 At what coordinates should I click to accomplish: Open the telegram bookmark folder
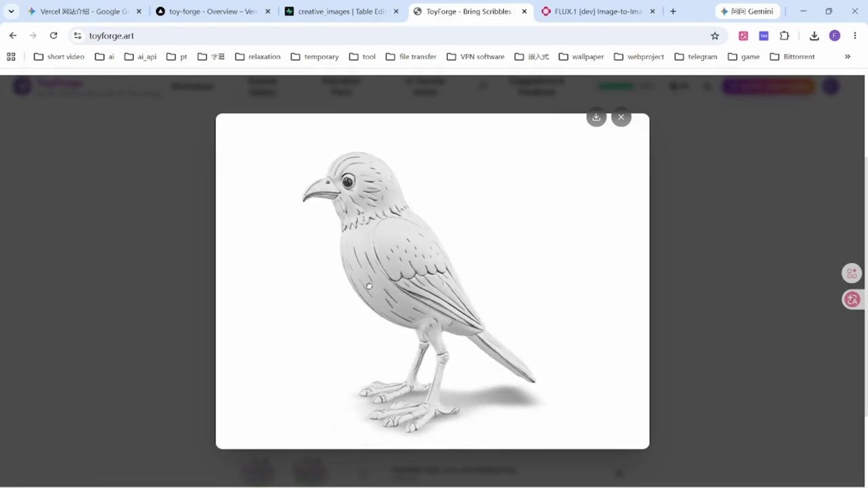pyautogui.click(x=696, y=57)
